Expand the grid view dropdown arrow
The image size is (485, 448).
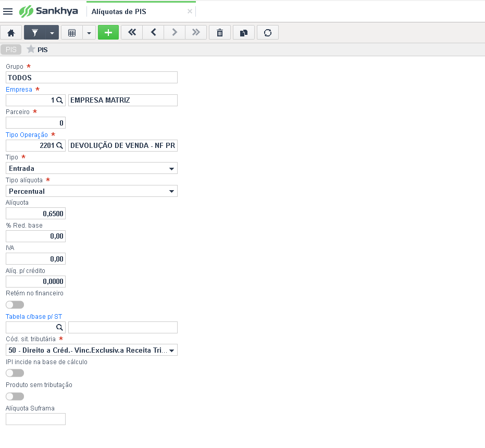[x=89, y=32]
